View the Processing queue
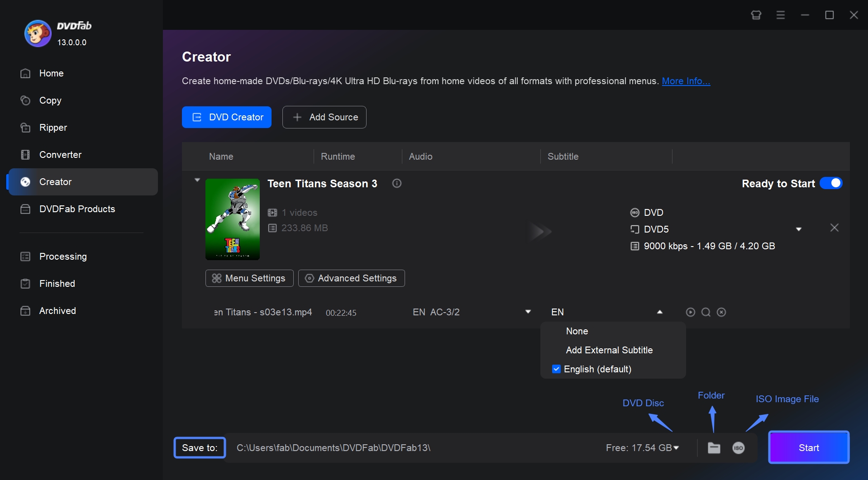868x480 pixels. click(63, 257)
